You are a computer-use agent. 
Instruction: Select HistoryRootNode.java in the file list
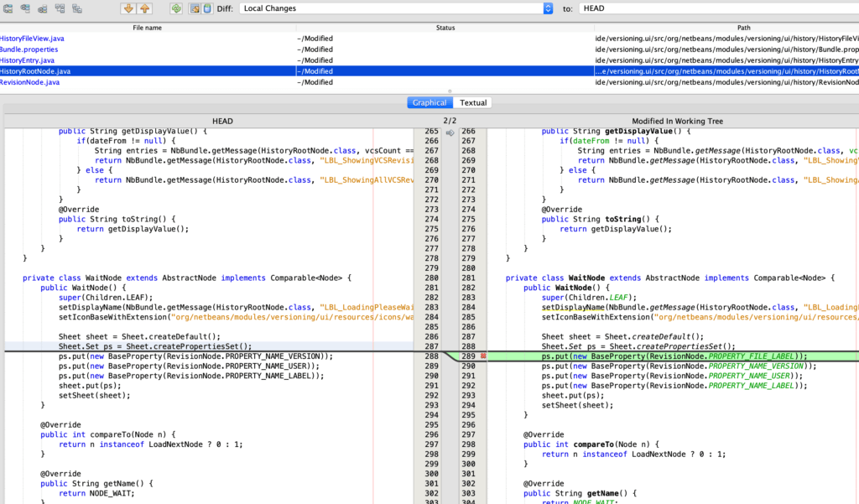pos(35,71)
